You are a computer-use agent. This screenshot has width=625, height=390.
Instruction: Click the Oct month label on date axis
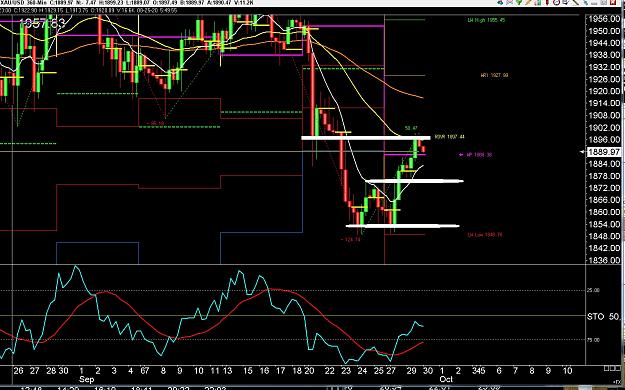pos(446,379)
